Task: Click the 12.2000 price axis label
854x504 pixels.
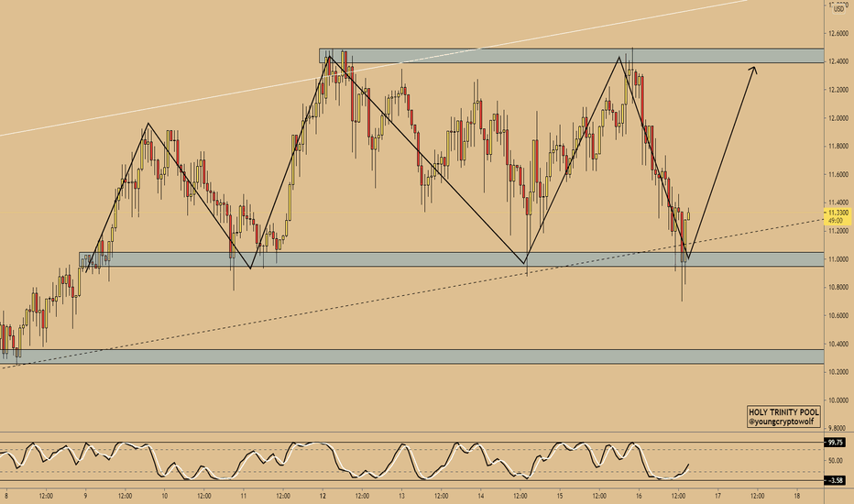Action: pyautogui.click(x=838, y=90)
